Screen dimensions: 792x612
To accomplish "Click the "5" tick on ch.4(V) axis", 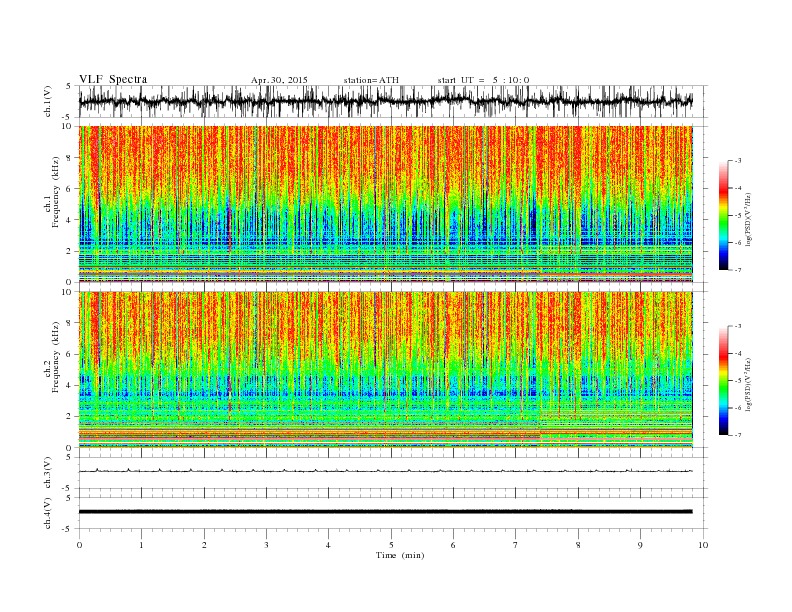I will point(69,498).
